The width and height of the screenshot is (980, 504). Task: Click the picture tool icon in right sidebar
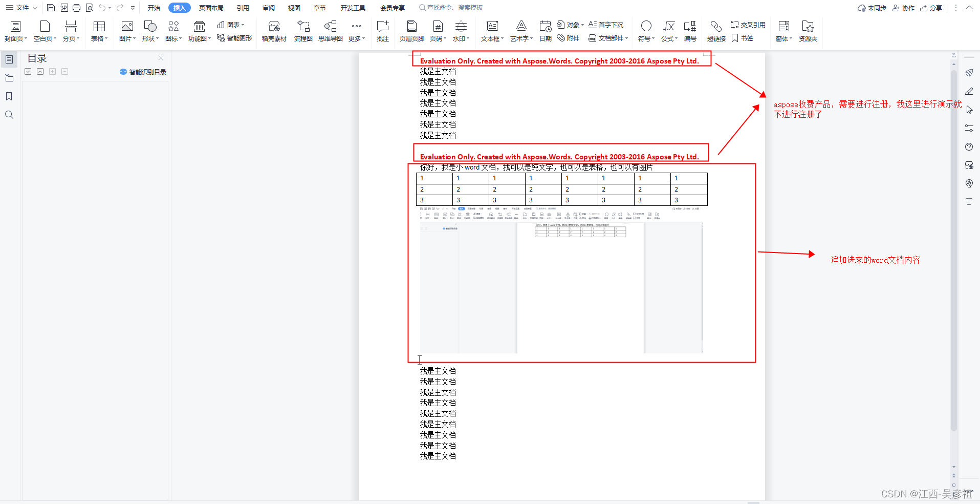pyautogui.click(x=969, y=165)
